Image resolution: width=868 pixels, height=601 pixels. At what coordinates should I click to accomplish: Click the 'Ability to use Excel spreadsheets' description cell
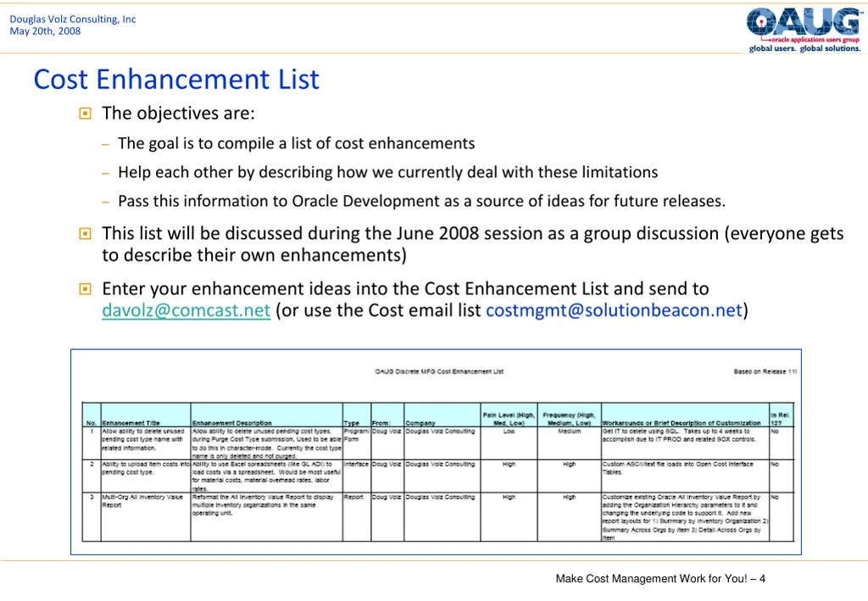coord(266,476)
